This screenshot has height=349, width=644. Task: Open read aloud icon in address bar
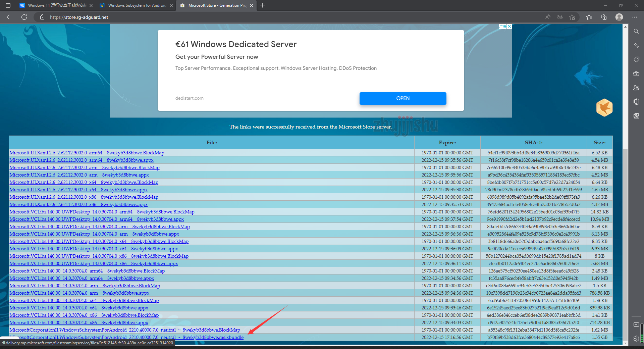(x=548, y=17)
